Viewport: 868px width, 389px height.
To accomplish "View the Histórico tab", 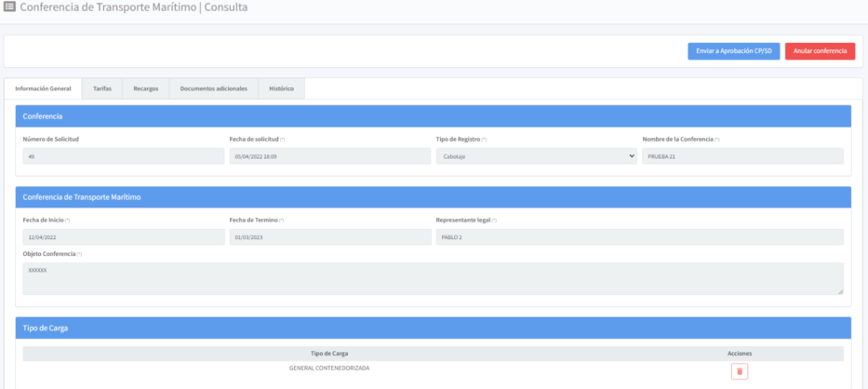I will pyautogui.click(x=281, y=88).
